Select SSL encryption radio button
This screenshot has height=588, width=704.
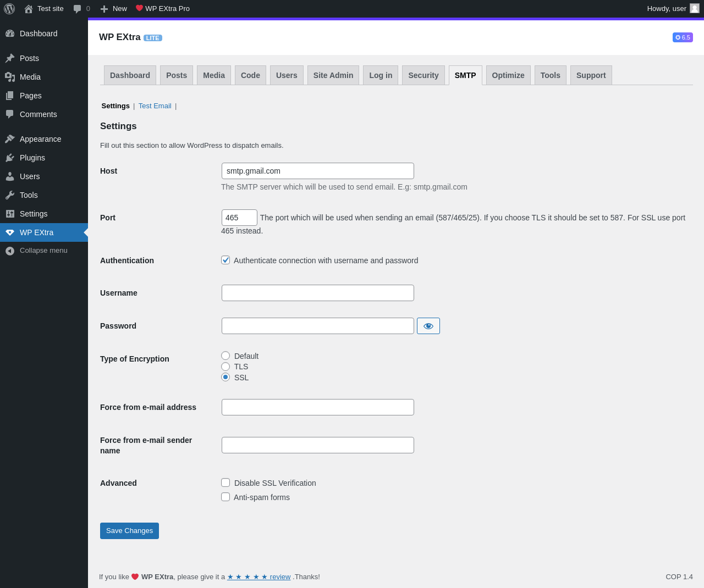(226, 377)
